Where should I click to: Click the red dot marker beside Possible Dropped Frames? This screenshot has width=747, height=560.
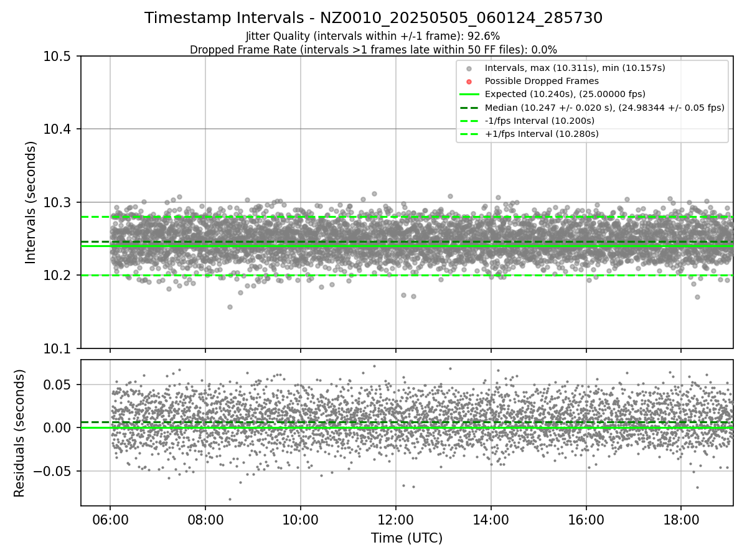click(469, 81)
